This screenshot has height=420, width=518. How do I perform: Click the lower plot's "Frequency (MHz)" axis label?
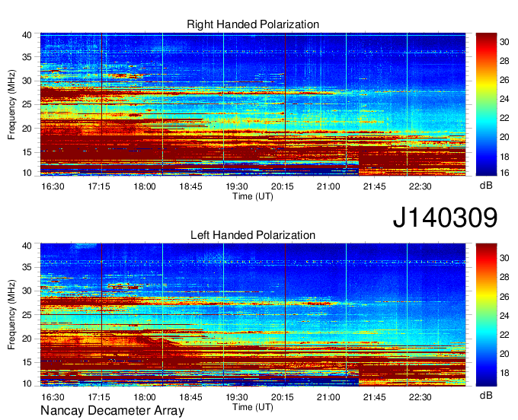click(x=11, y=315)
